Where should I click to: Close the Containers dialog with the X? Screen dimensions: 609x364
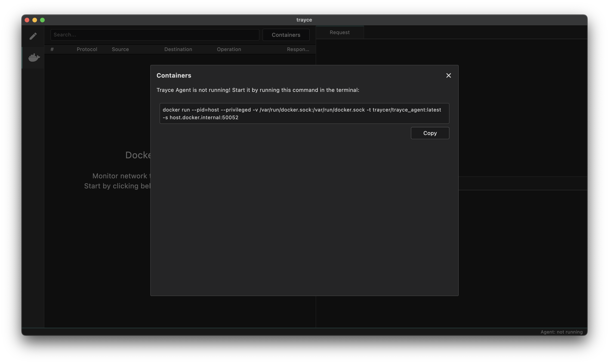tap(448, 75)
